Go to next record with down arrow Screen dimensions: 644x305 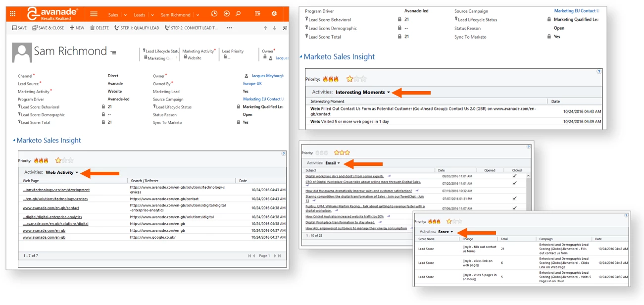coord(275,28)
